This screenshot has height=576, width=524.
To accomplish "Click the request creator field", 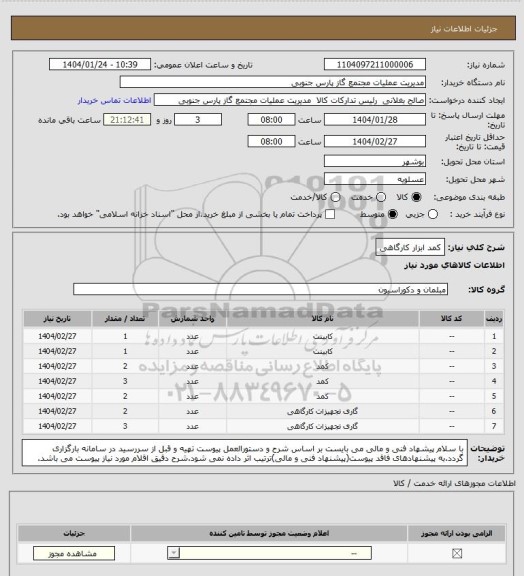I will click(290, 100).
